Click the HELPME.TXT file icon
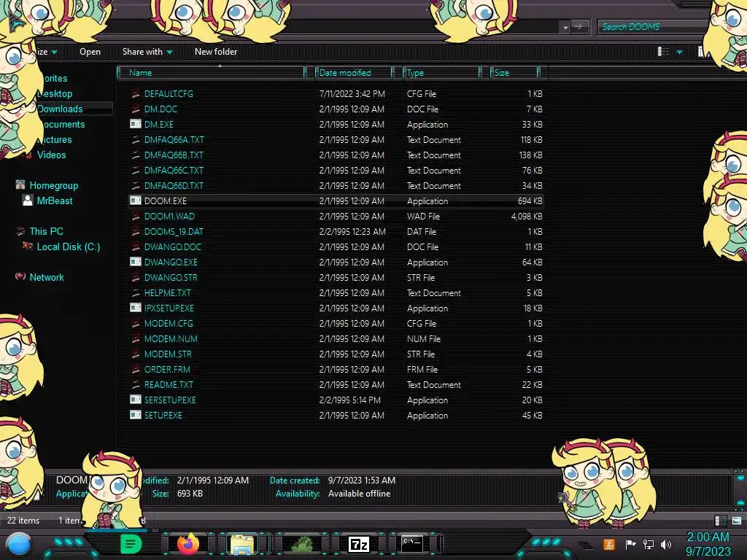 [x=135, y=292]
